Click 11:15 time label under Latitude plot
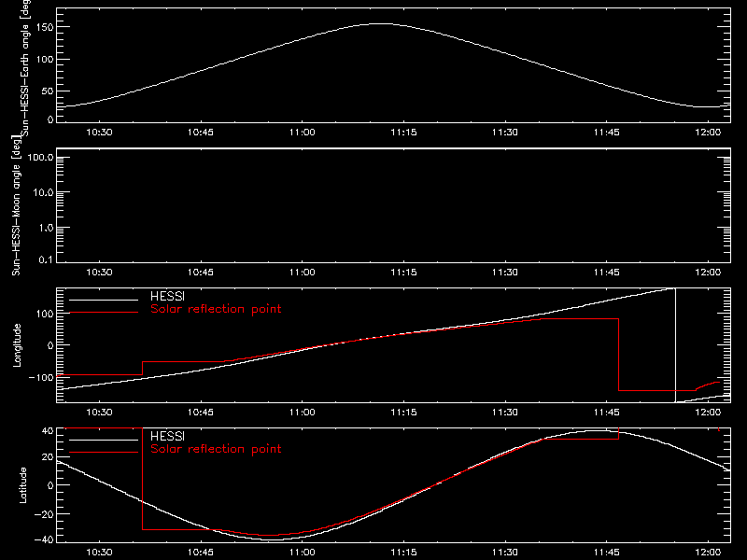Viewport: 747px width, 560px height. tap(403, 553)
